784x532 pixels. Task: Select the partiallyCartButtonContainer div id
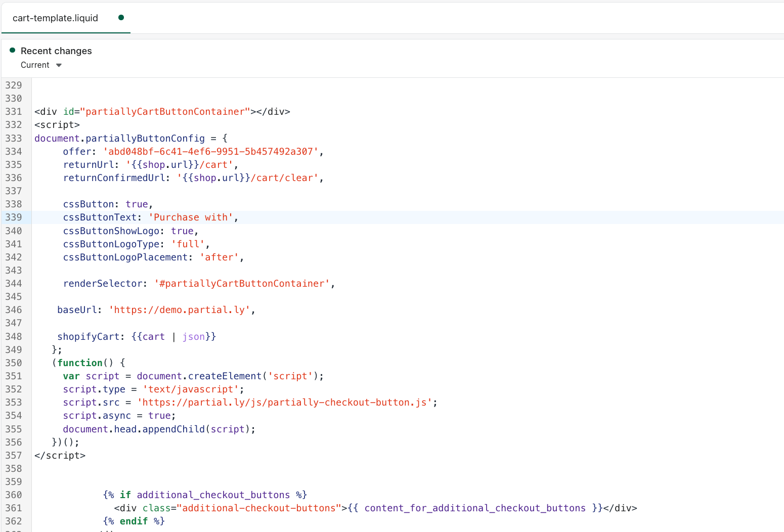tap(166, 111)
